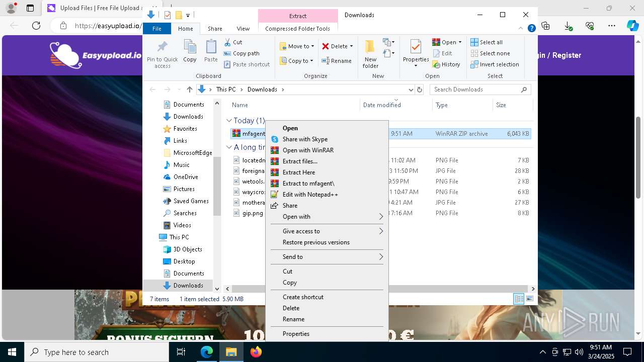Switch to the View ribbon tab

(x=243, y=29)
